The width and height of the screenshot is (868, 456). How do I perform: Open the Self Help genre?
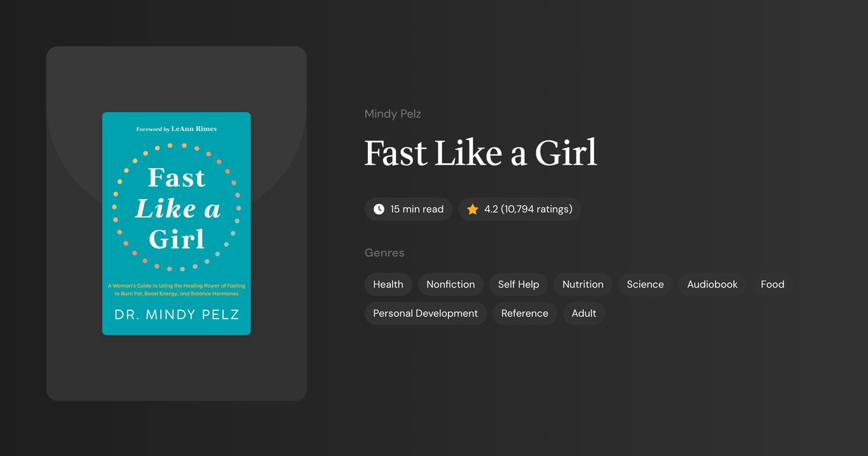(519, 284)
